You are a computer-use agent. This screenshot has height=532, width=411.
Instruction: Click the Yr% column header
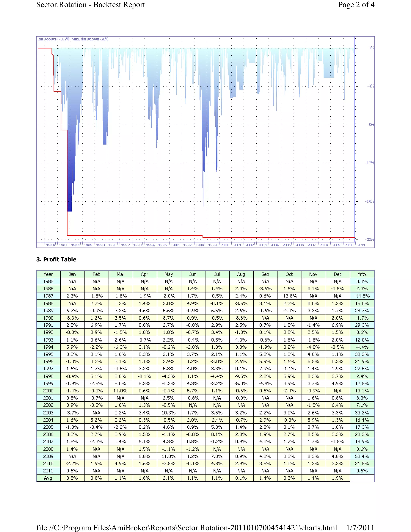pyautogui.click(x=362, y=274)
